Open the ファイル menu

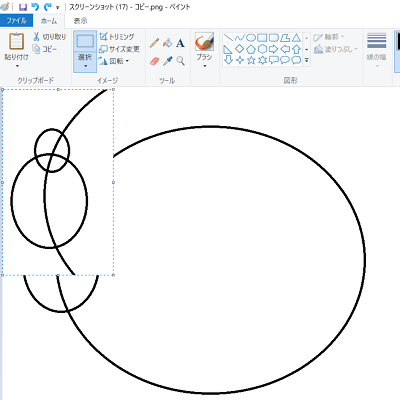pyautogui.click(x=16, y=21)
